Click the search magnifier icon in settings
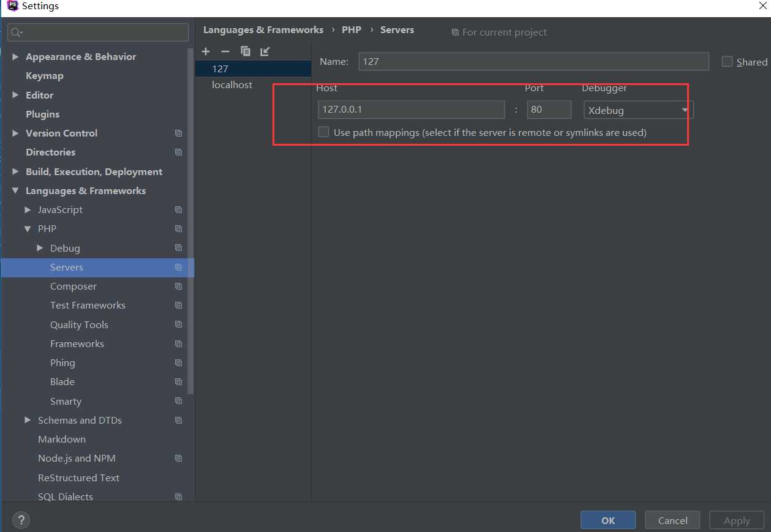771x532 pixels. (x=17, y=32)
